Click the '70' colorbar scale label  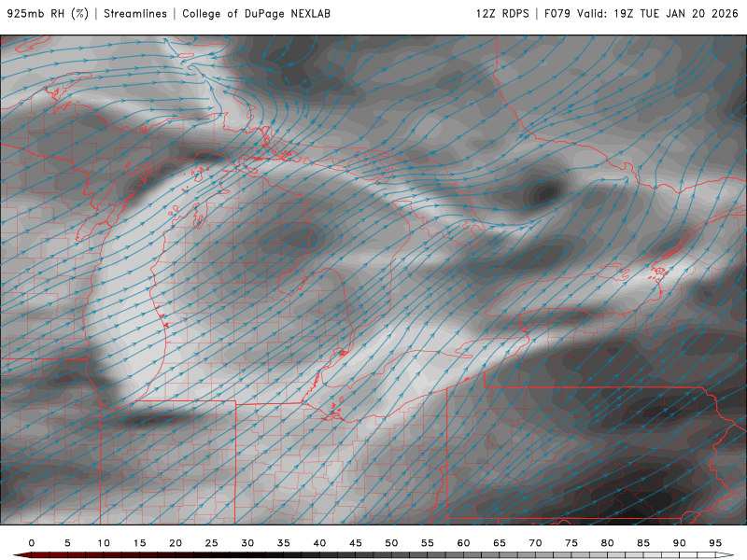click(535, 543)
